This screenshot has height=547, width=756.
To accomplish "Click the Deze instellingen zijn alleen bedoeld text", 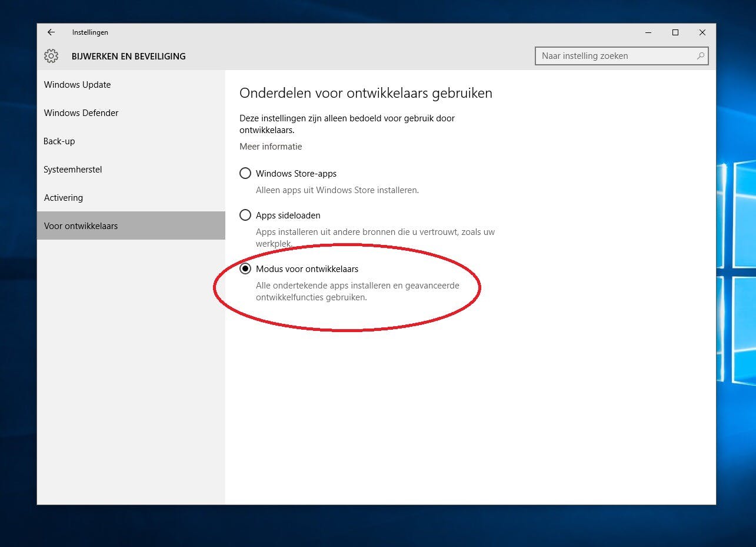I will pyautogui.click(x=347, y=124).
